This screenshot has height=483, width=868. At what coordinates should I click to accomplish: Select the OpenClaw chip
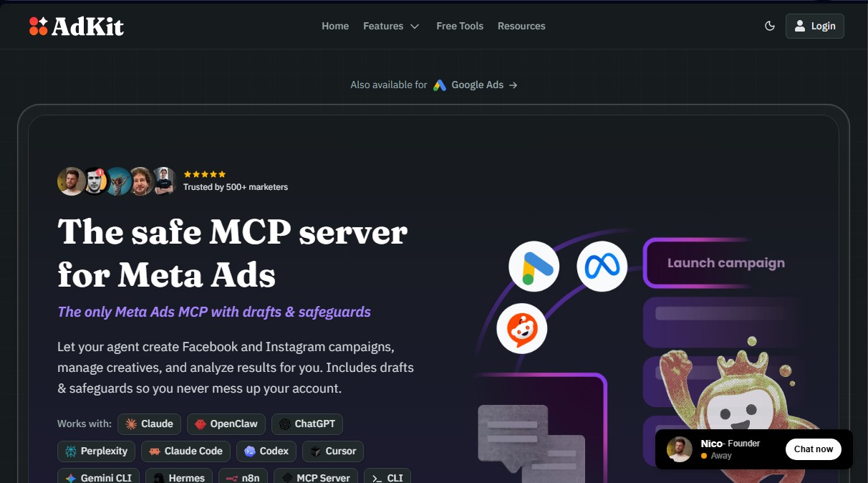pyautogui.click(x=226, y=424)
